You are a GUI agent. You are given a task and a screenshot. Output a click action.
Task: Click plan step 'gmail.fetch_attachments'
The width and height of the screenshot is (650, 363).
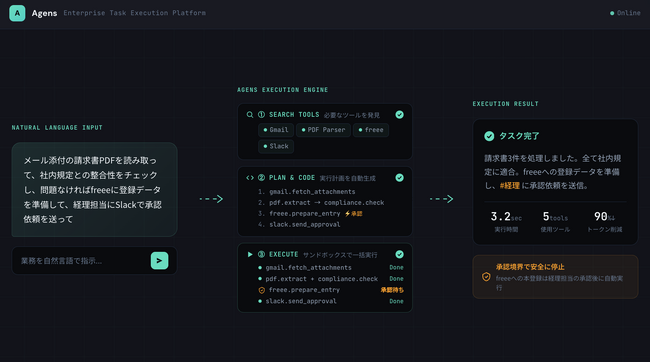[312, 192]
